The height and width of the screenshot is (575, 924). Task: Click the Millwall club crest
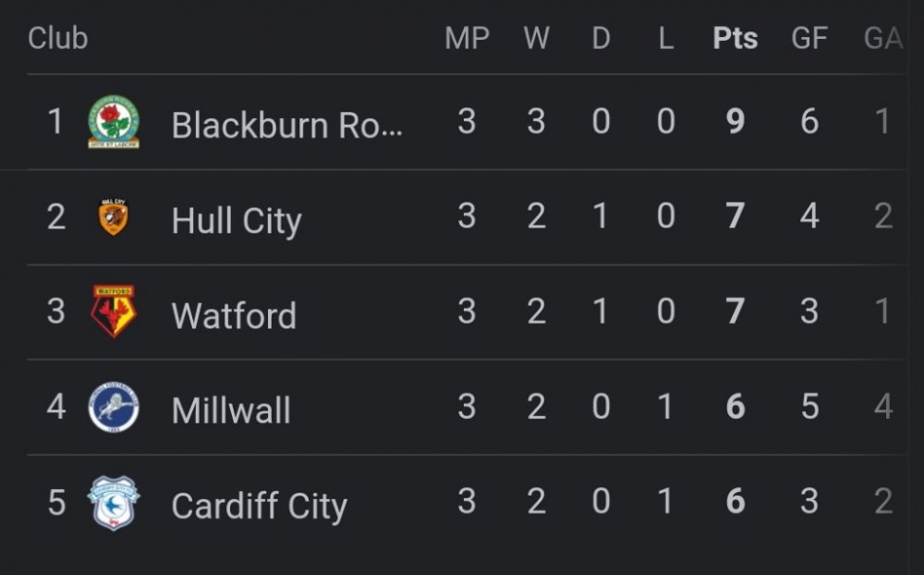click(x=114, y=407)
